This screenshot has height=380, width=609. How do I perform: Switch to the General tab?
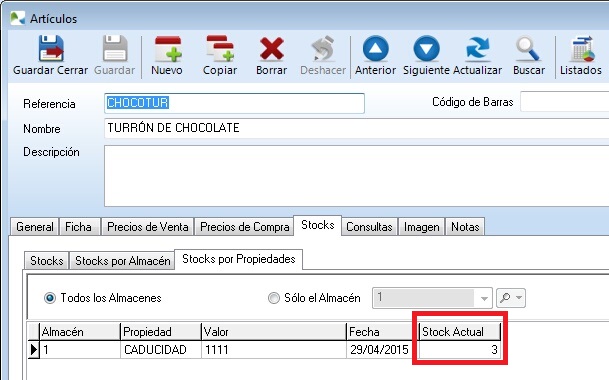click(35, 227)
